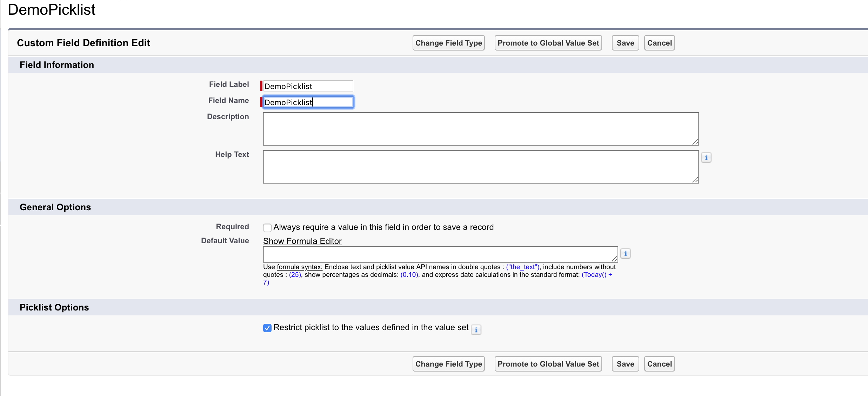Click bottom Promote to Global Value Set
Viewport: 868px width, 396px height.
coord(548,364)
